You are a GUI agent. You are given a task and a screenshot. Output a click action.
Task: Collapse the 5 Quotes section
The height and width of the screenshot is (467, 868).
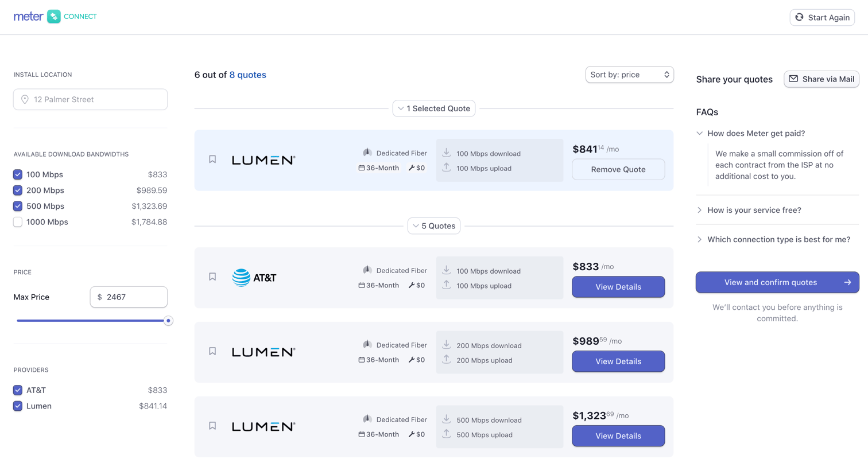pyautogui.click(x=434, y=226)
